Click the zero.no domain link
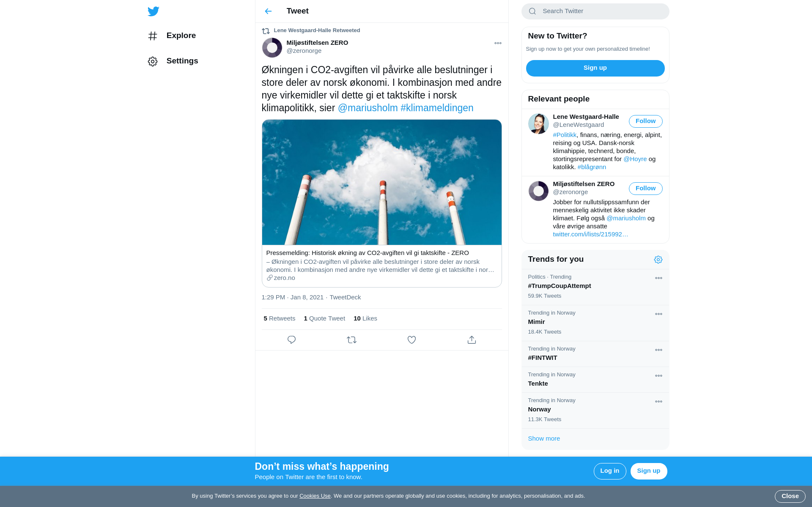This screenshot has width=812, height=507. 284,278
